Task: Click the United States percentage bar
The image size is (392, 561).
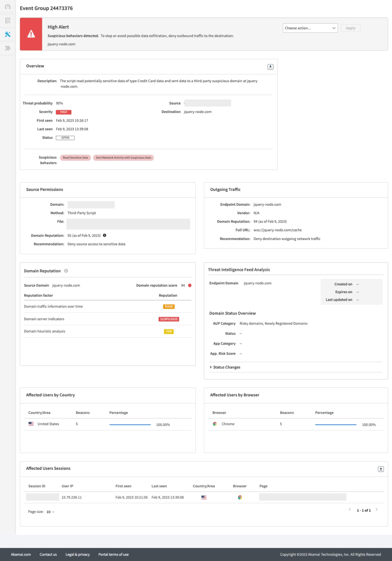Action: [130, 425]
